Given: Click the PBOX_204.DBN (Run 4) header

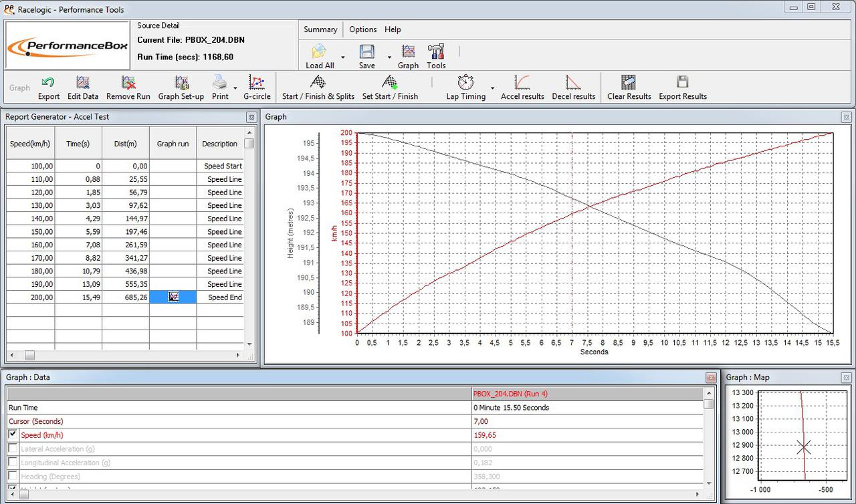Looking at the screenshot, I should (510, 394).
